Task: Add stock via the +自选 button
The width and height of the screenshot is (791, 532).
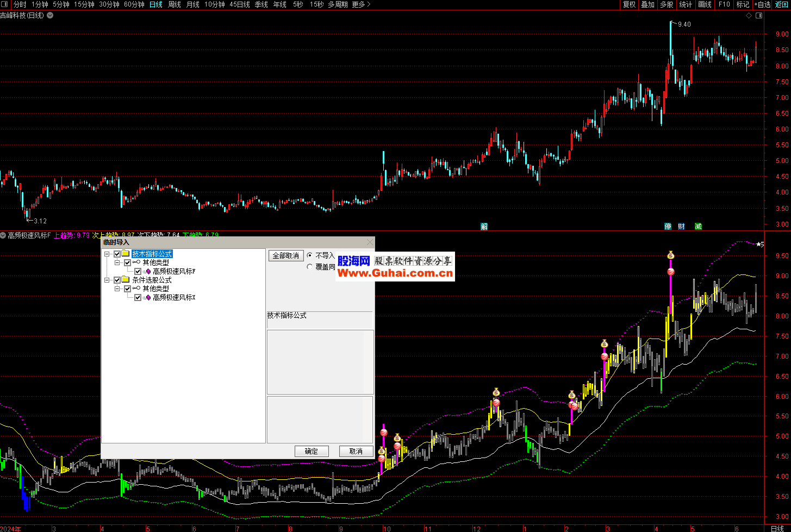Action: click(762, 4)
